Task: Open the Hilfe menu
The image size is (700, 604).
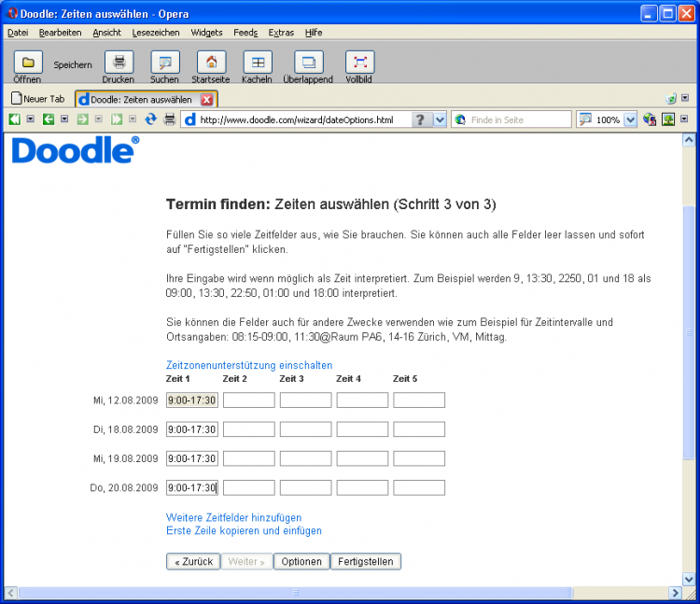Action: (x=314, y=33)
